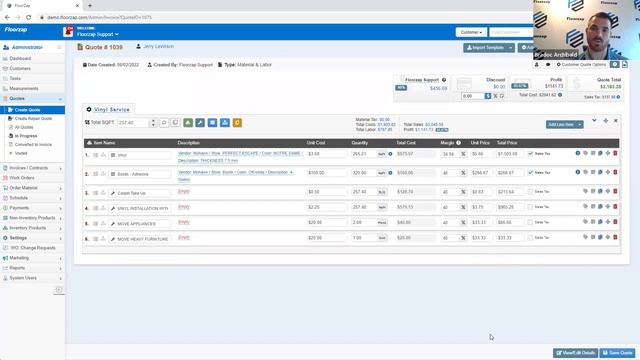Screen dimensions: 640x360
Task: Click drag handle icon on Carpet Take Up row
Action: 96,193
